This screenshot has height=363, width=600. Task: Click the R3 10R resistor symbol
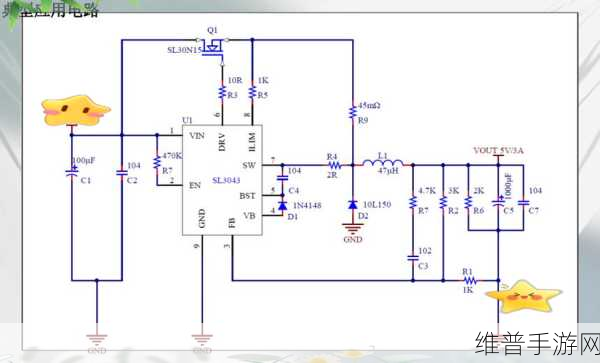pyautogui.click(x=222, y=92)
